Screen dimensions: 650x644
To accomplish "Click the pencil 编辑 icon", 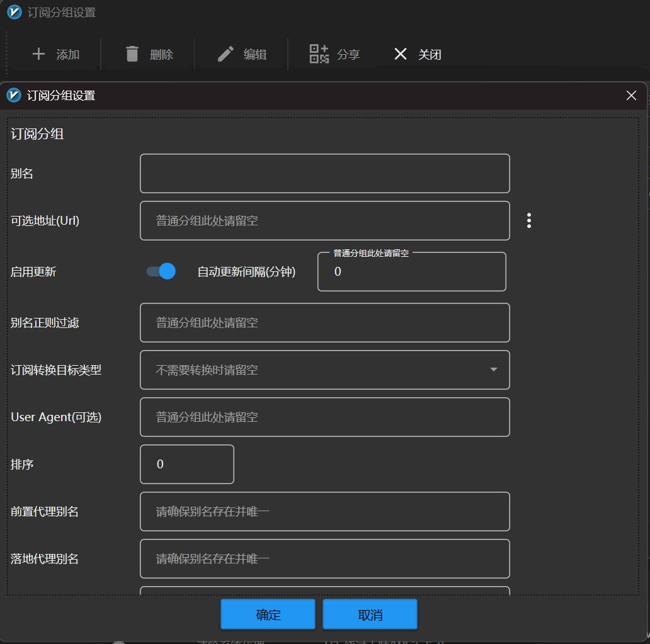I will click(x=225, y=54).
